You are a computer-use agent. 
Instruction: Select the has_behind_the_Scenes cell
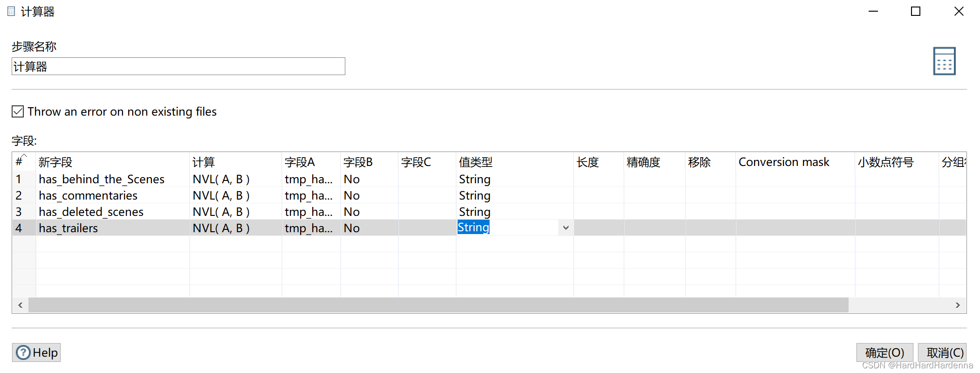click(113, 179)
